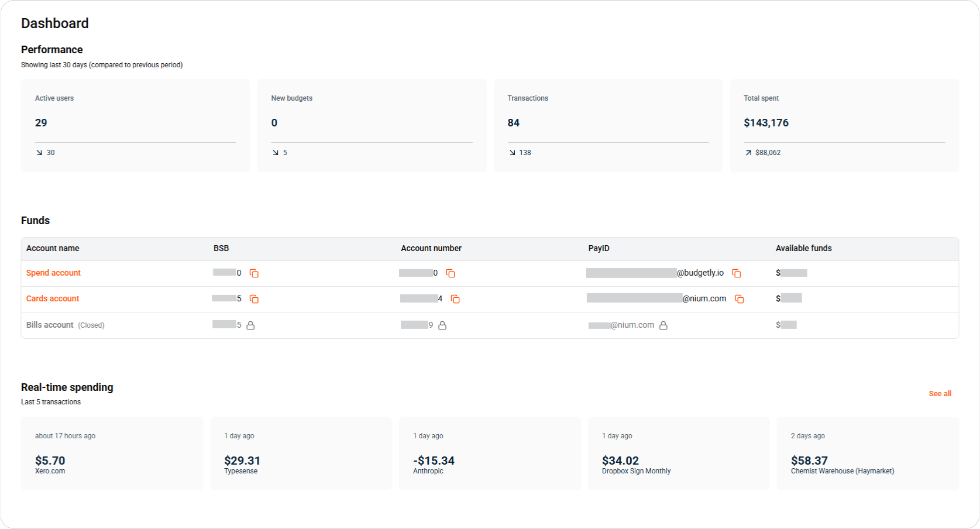
Task: Copy the Cards account BSB number
Action: 253,298
